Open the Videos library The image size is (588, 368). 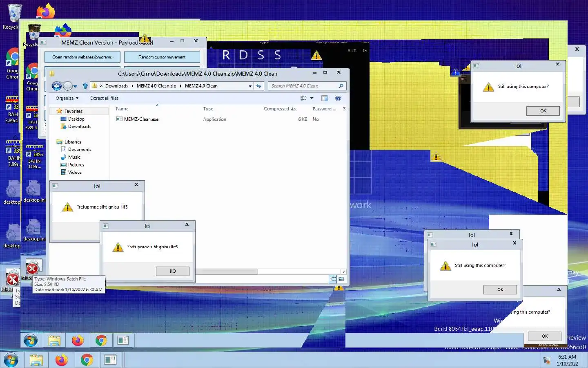tap(75, 172)
